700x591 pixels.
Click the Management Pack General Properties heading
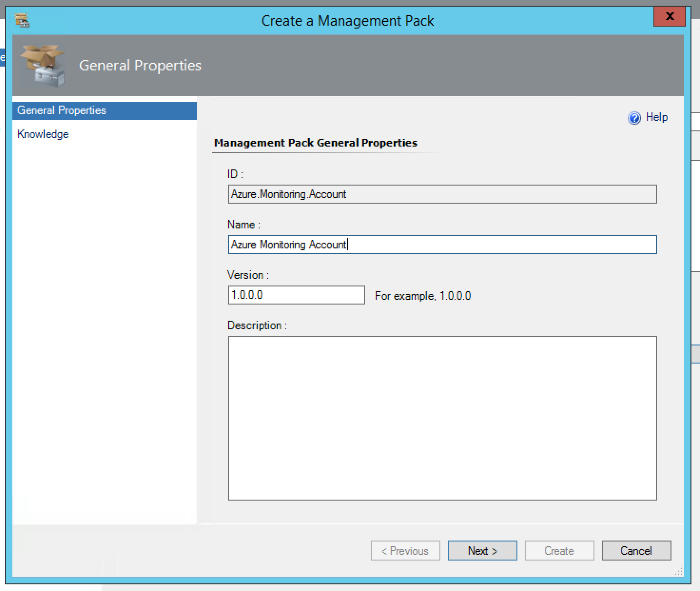[316, 143]
